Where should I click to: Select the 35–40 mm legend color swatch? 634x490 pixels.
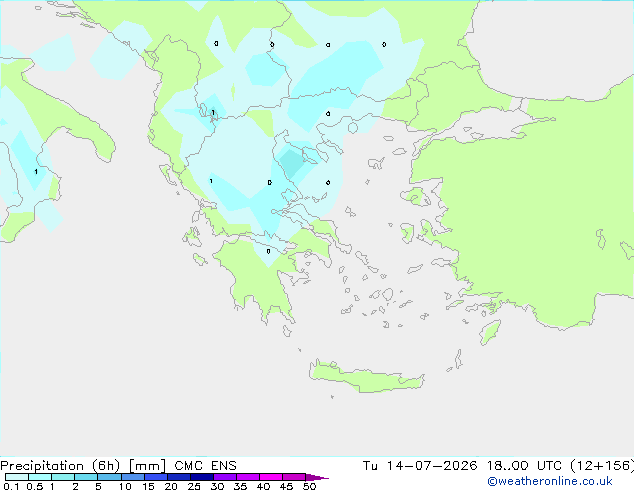pos(247,477)
